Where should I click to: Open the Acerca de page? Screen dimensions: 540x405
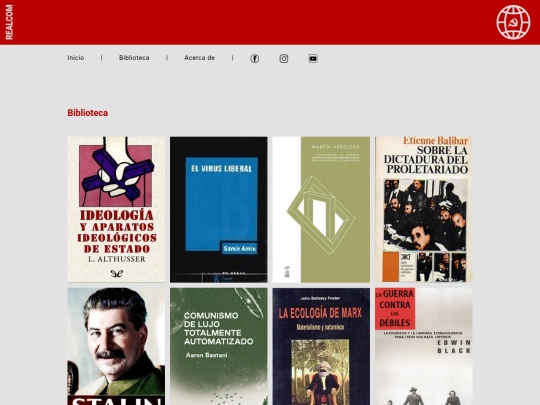click(199, 58)
